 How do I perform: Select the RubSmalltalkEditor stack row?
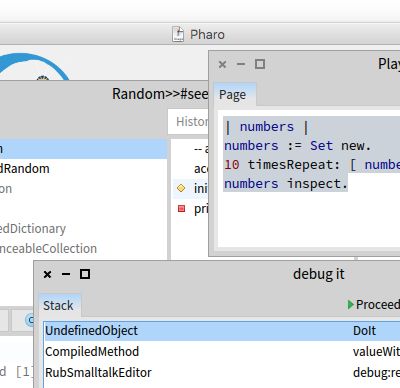(222, 372)
